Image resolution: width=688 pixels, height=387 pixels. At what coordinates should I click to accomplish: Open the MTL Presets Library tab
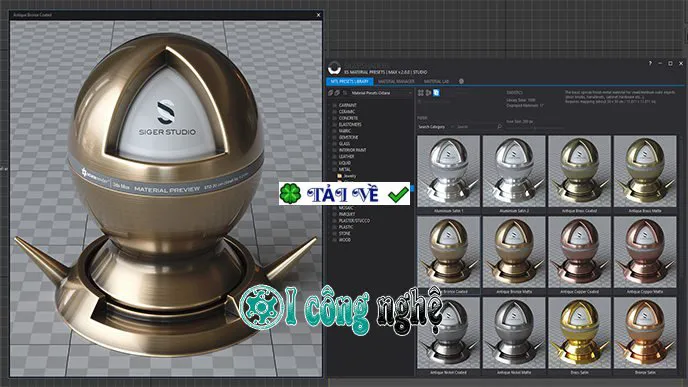350,82
